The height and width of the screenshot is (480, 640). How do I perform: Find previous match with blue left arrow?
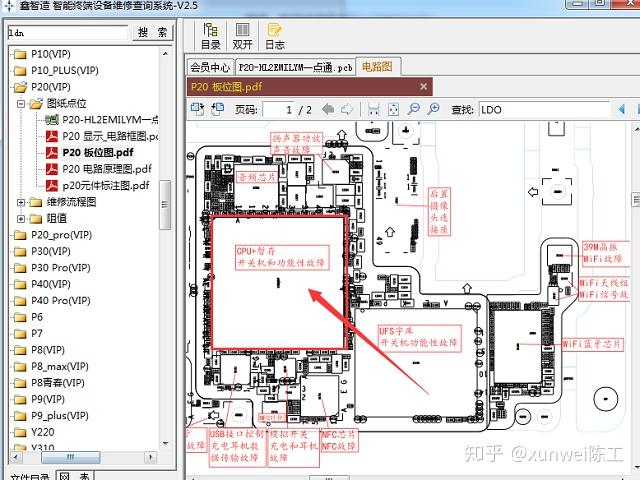622,109
